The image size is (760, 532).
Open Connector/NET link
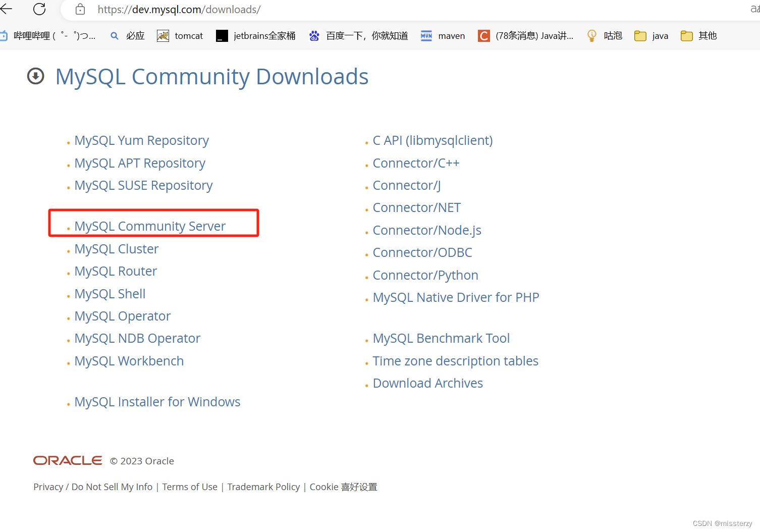416,207
